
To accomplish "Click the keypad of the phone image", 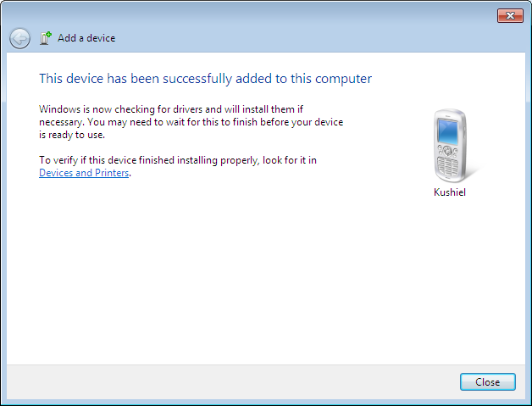I will (x=451, y=162).
